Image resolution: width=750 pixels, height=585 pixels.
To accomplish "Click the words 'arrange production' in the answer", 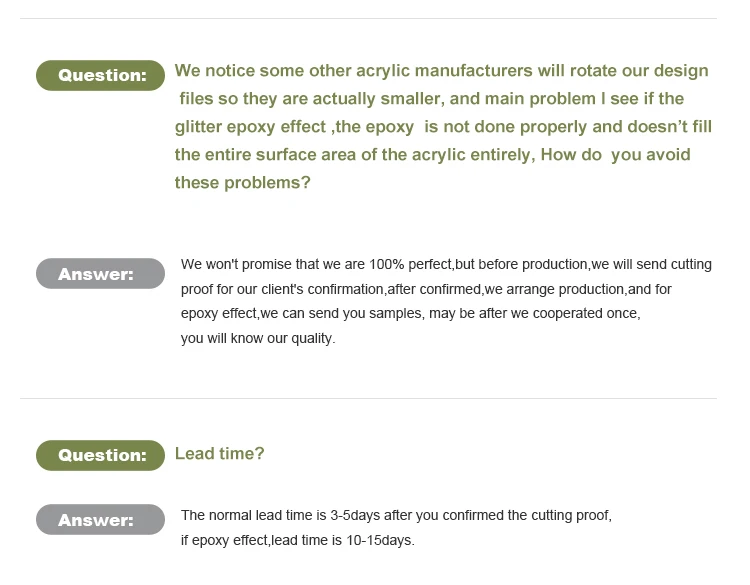I will (x=567, y=289).
